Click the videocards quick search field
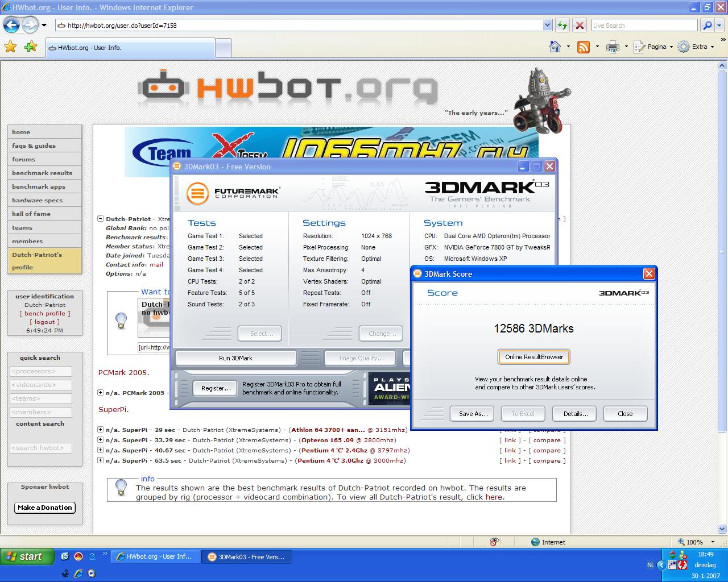 [41, 385]
